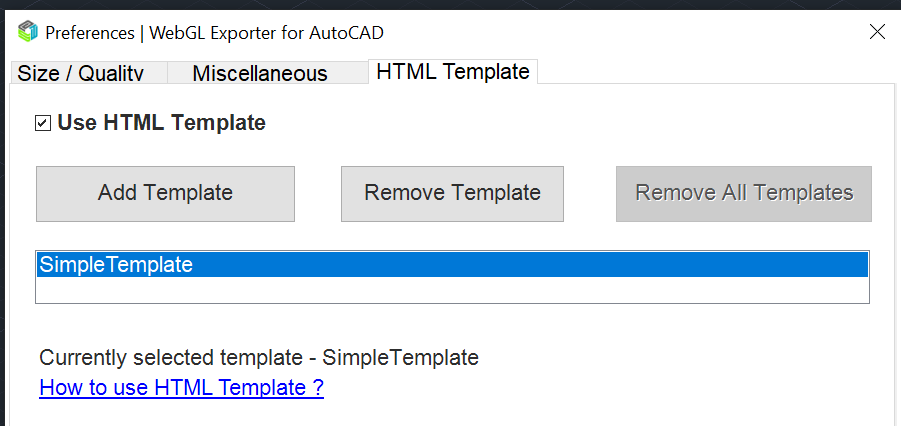The height and width of the screenshot is (426, 901).
Task: Open the Miscellaneous tab
Action: [x=260, y=73]
